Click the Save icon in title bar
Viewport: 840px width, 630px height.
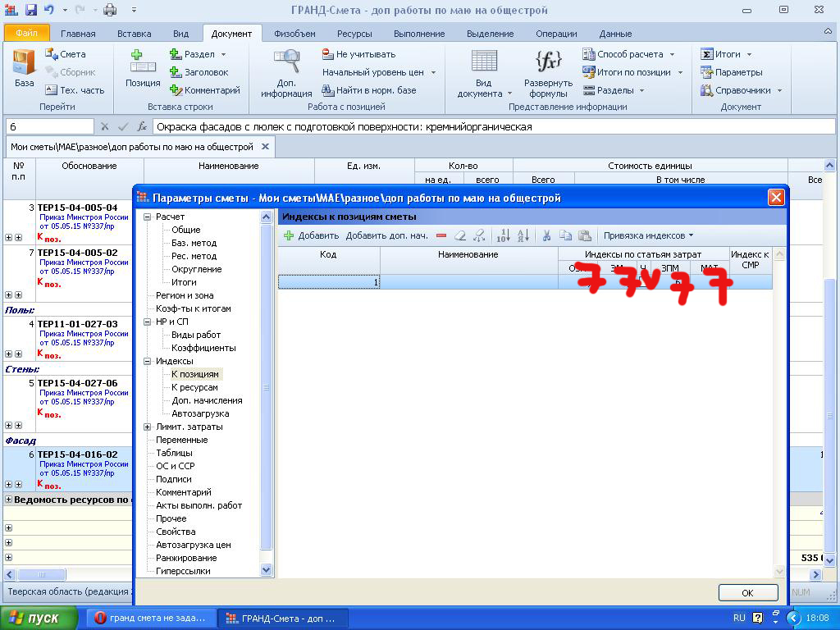30,10
